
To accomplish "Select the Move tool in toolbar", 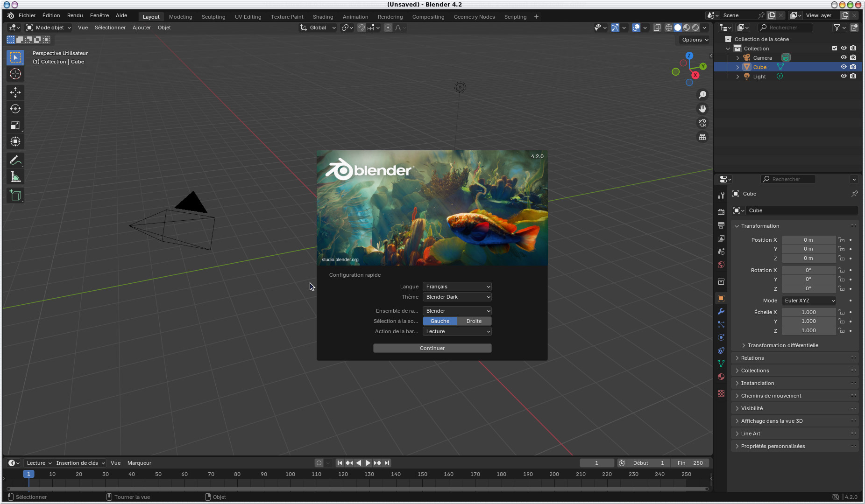I will (15, 92).
